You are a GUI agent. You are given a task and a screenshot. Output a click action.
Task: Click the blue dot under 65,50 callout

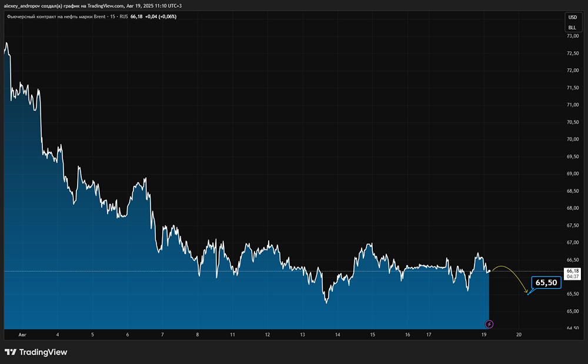click(528, 294)
